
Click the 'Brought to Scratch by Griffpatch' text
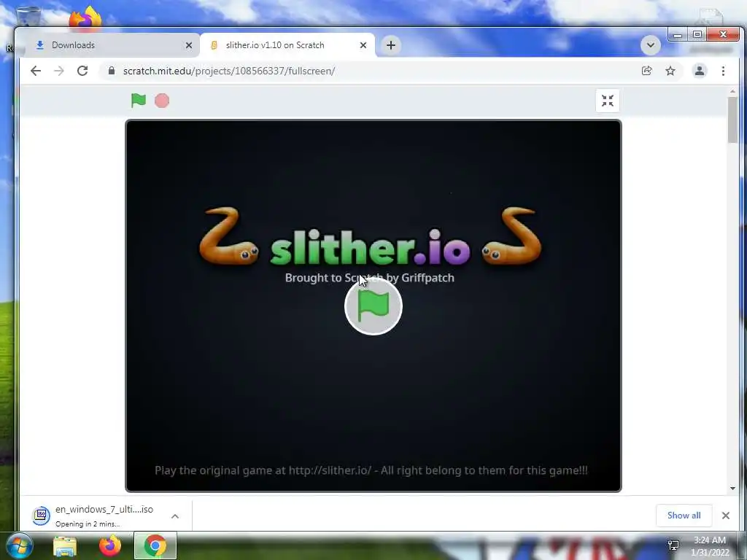tap(370, 278)
